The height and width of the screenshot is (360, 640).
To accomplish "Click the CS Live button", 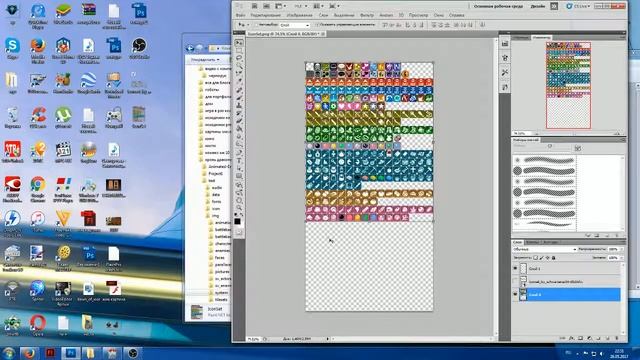I will (578, 6).
